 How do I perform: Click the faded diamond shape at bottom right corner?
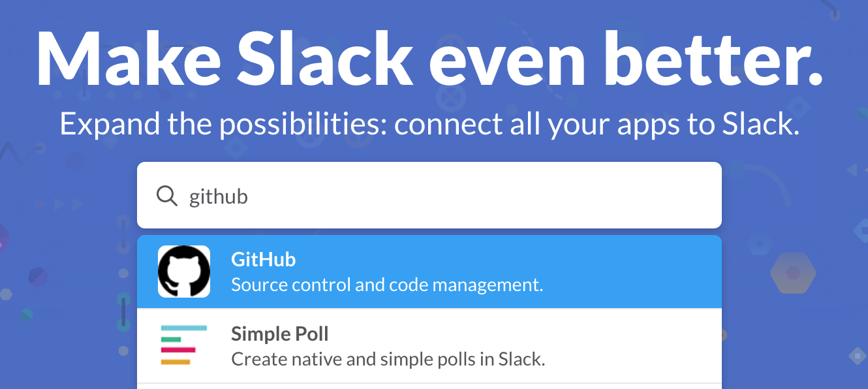tap(857, 356)
